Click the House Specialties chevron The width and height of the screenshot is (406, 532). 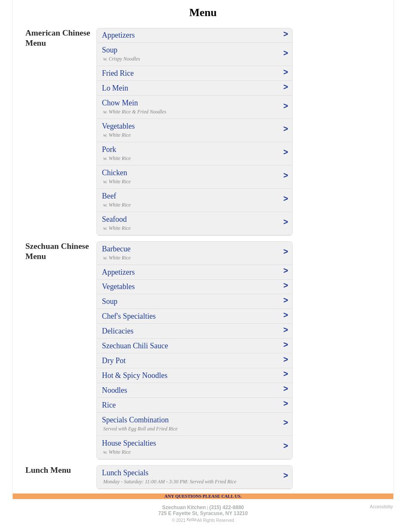tap(285, 446)
